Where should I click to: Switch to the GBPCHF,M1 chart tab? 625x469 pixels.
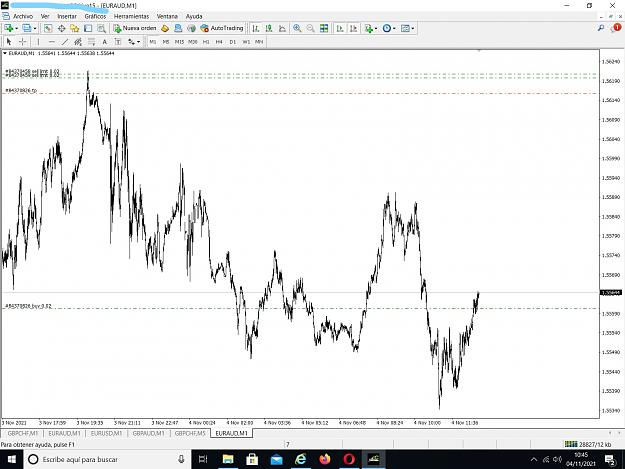click(x=23, y=433)
